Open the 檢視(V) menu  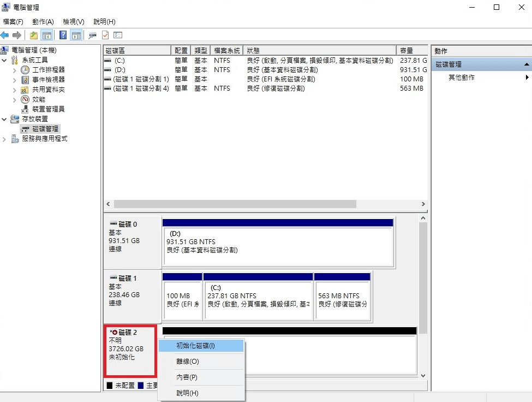[x=73, y=21]
